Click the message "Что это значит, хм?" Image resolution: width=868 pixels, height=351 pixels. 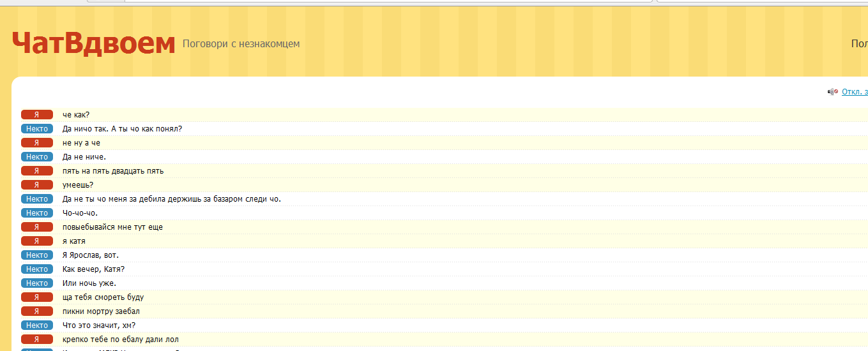coord(98,325)
